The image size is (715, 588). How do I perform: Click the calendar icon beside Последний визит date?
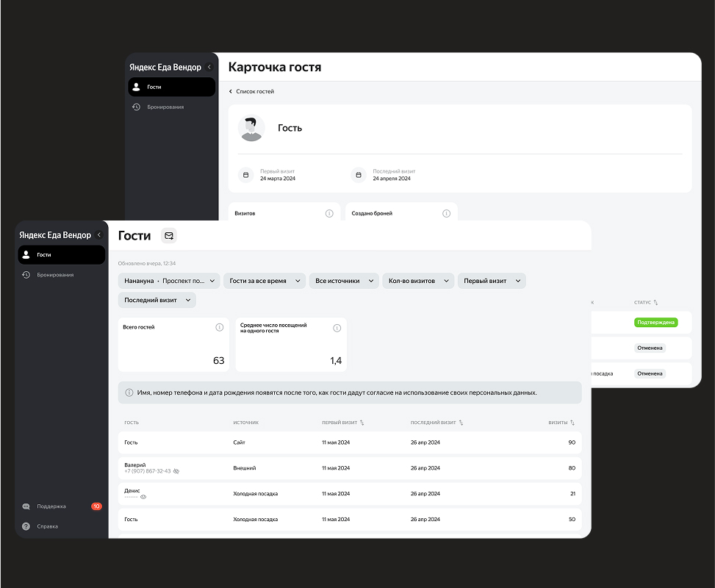(x=359, y=175)
